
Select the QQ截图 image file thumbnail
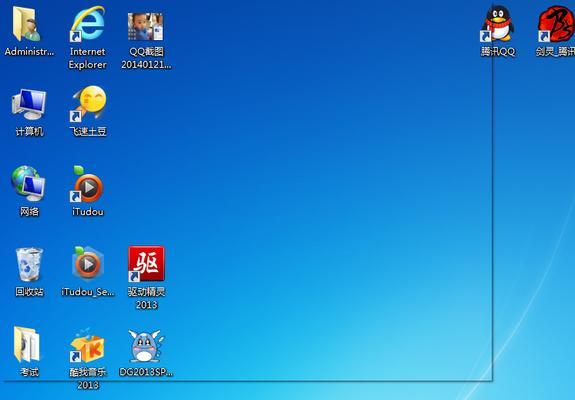tap(146, 26)
